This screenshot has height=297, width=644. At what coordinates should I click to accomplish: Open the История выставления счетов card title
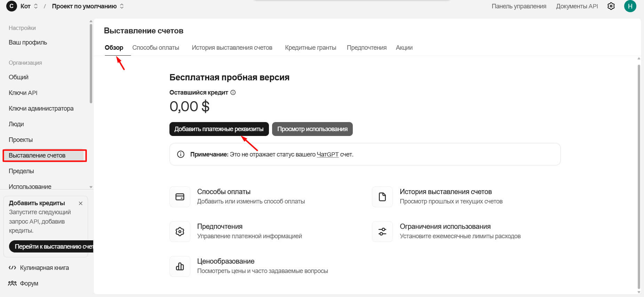coord(446,192)
